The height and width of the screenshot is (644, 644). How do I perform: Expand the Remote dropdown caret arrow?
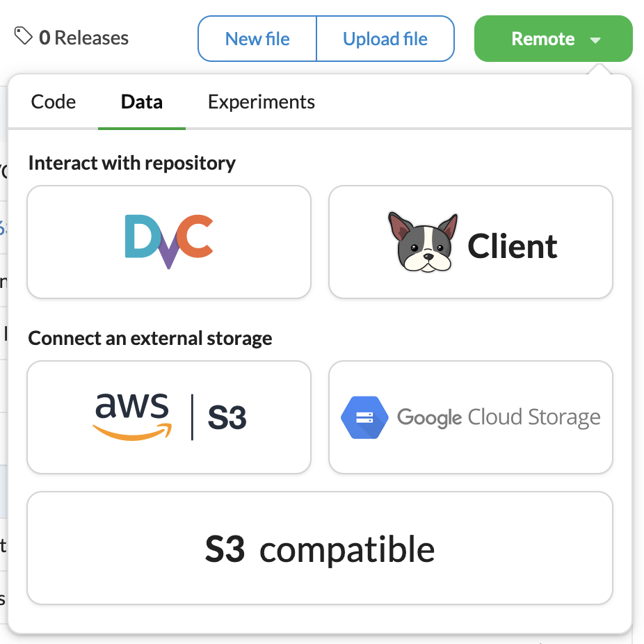coord(595,40)
